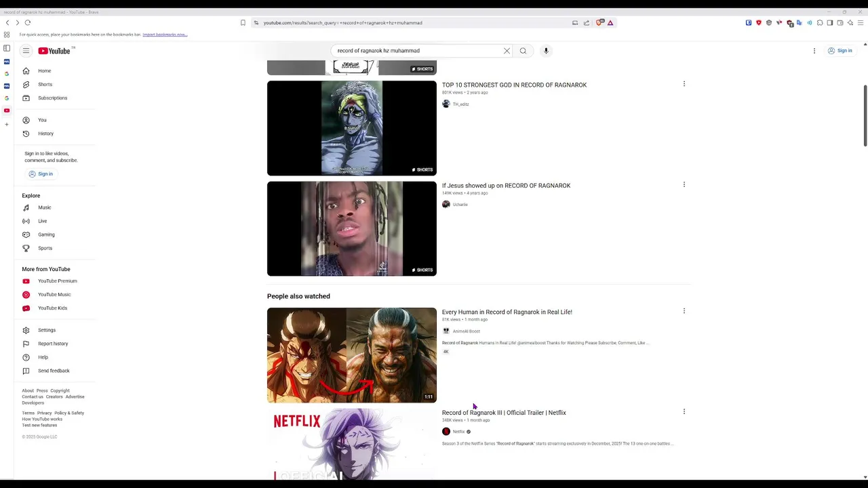Image resolution: width=868 pixels, height=488 pixels.
Task: Open Brave Wallet icon
Action: [x=840, y=22]
